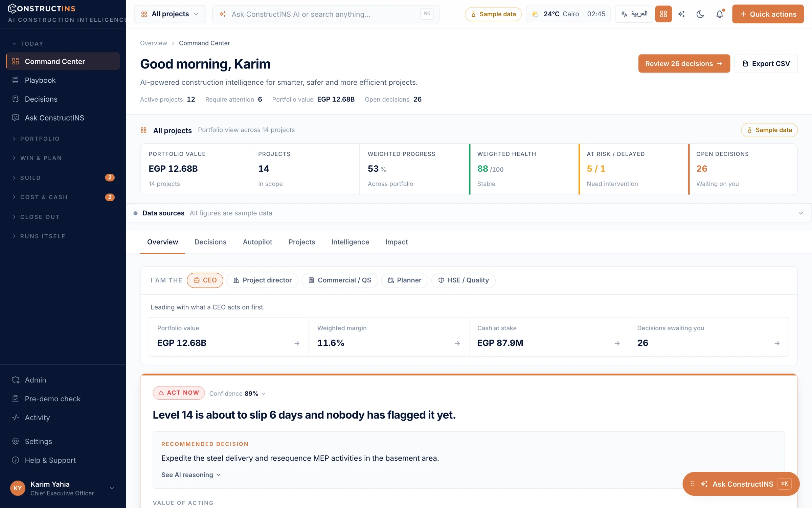Open Help & Support

pyautogui.click(x=63, y=460)
